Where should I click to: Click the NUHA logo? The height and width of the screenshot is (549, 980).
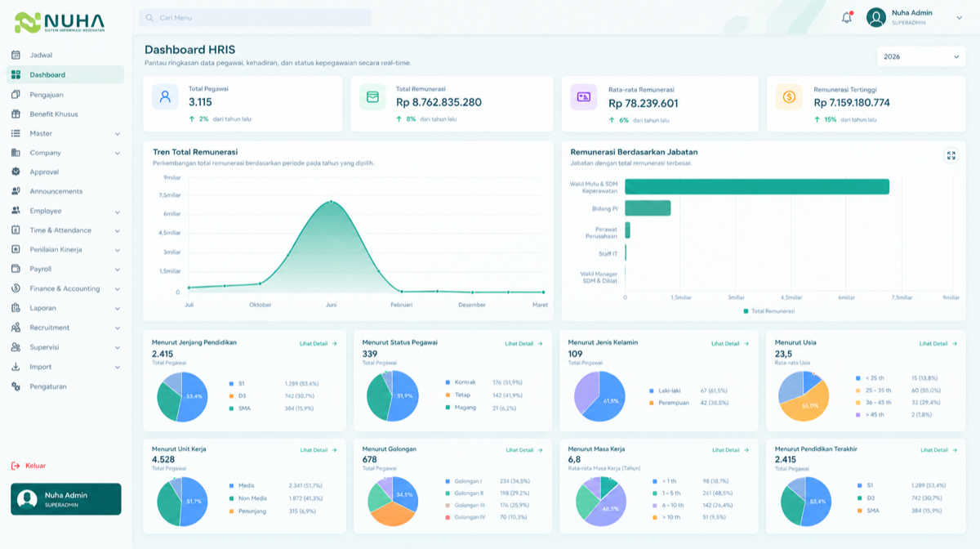tap(60, 22)
